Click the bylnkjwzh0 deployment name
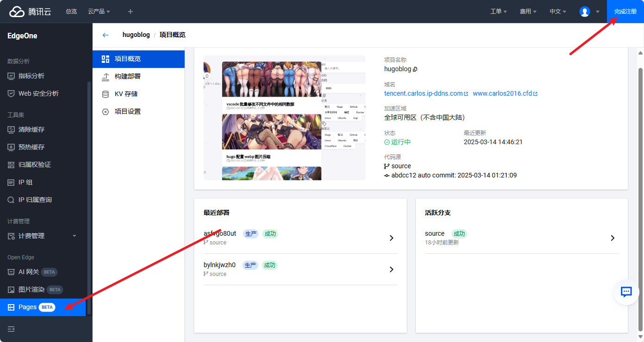Screen dimensions: 644x342 (219, 265)
